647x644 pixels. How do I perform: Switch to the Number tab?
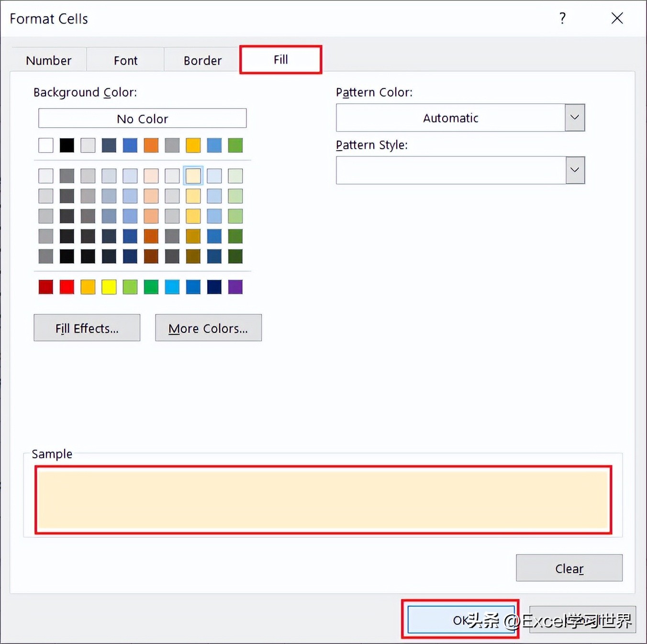[x=48, y=60]
